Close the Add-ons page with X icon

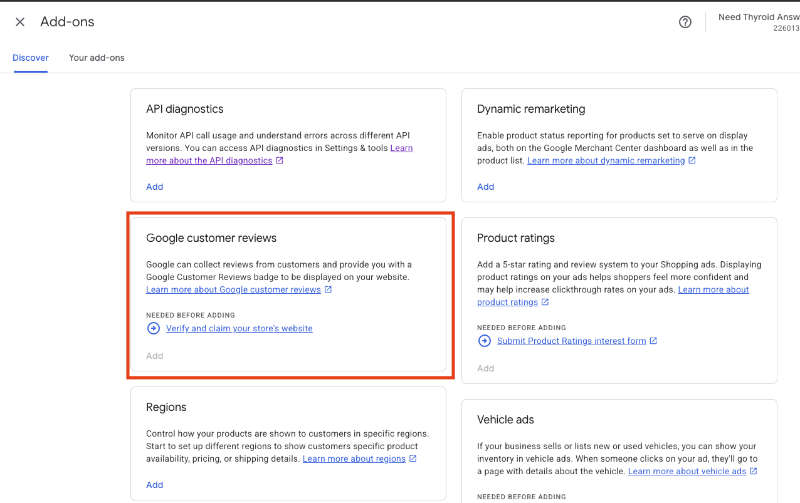(20, 22)
